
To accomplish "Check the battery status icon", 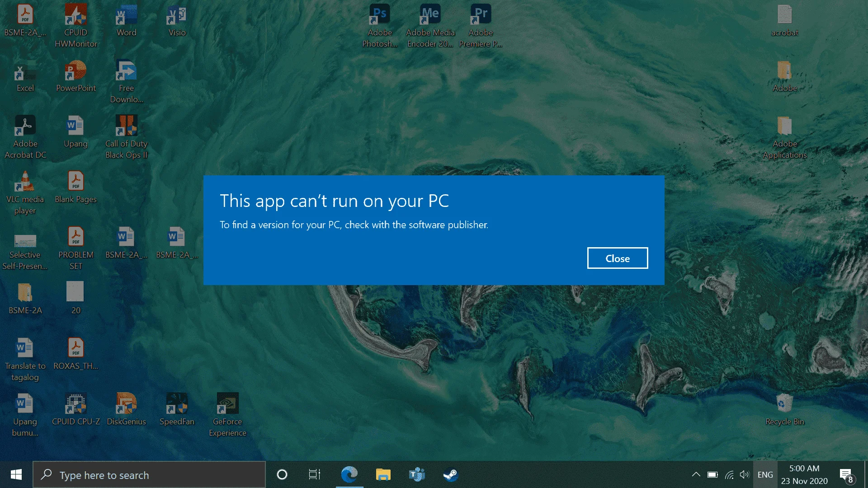I will [x=712, y=474].
